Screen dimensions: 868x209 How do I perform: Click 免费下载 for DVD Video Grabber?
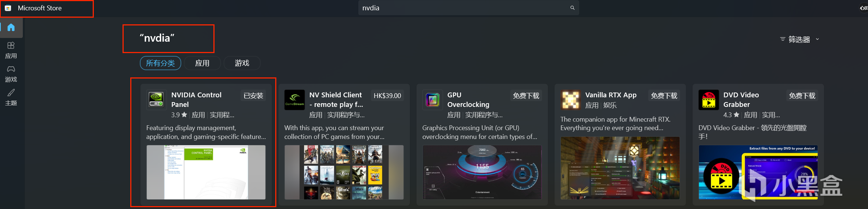(802, 96)
